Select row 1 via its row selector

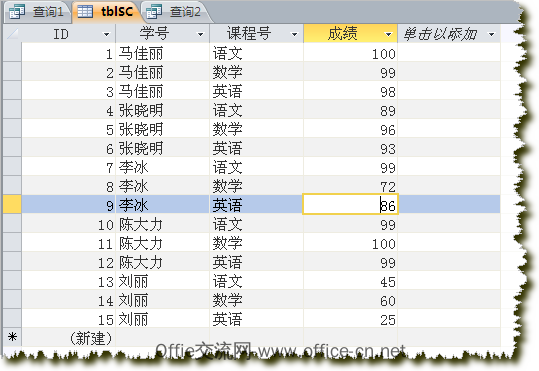coord(12,52)
